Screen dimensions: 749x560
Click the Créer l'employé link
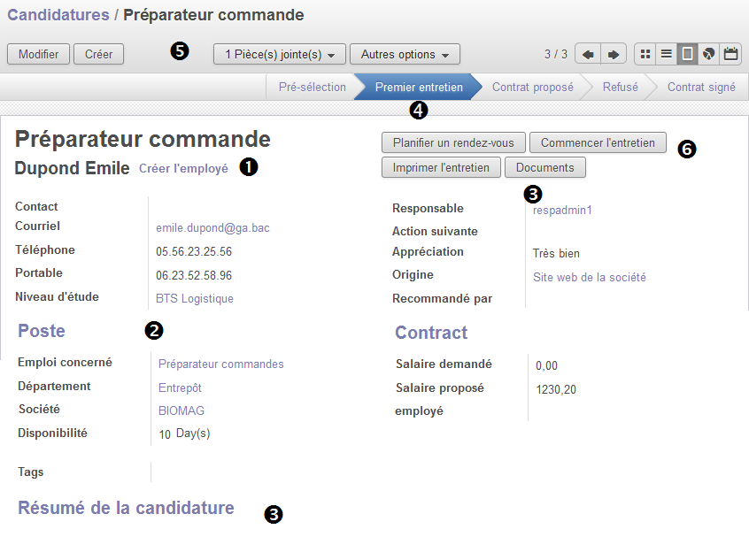183,168
